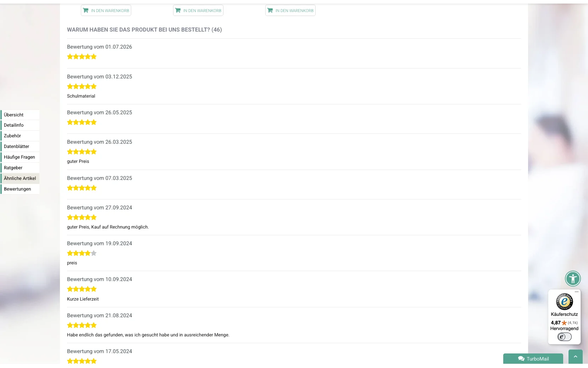Click the review text 'Kurze Lieferzeit'
Image resolution: width=588 pixels, height=368 pixels.
point(83,299)
